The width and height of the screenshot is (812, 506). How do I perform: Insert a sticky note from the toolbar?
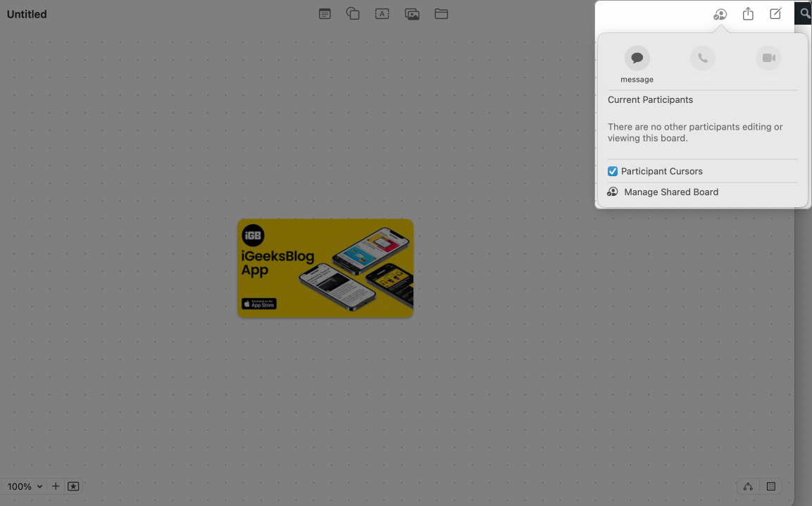325,13
